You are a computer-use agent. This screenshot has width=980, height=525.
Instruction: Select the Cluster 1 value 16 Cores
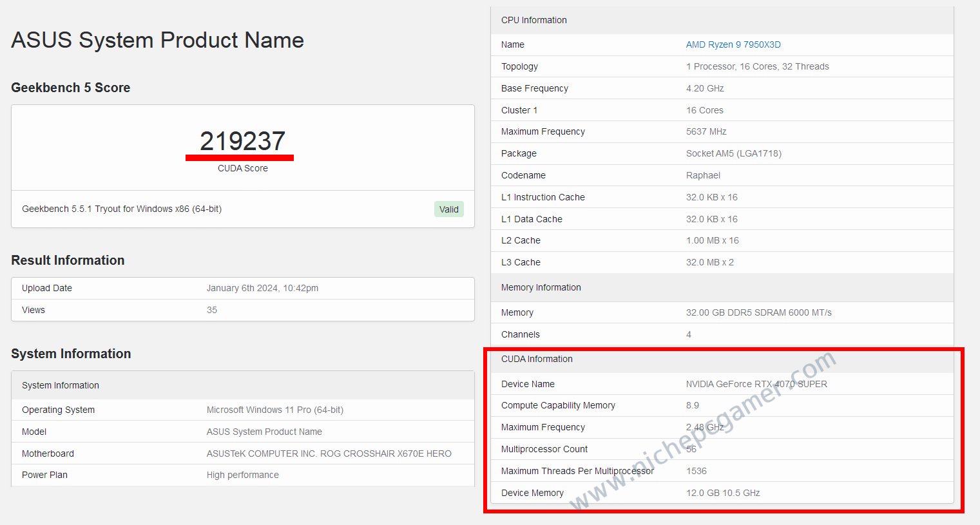[705, 110]
